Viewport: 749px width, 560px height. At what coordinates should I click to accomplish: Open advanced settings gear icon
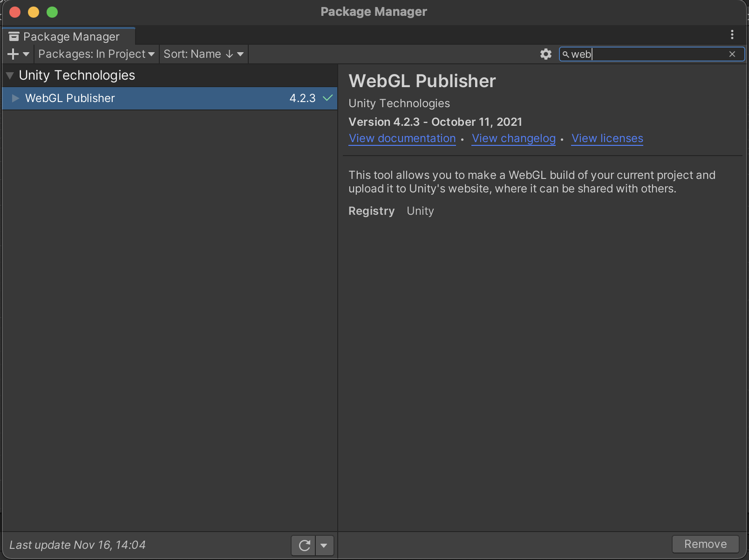(545, 54)
